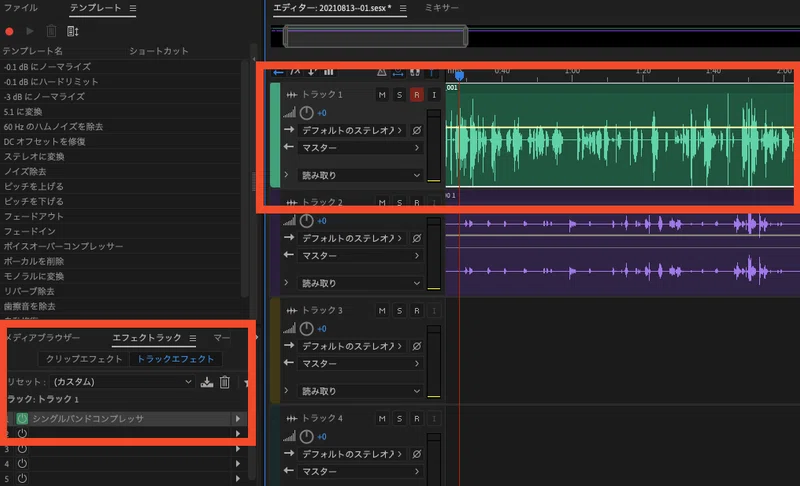Screen dimensions: 800x486
Task: Select the green audio clip on トラック 1
Action: point(620,136)
